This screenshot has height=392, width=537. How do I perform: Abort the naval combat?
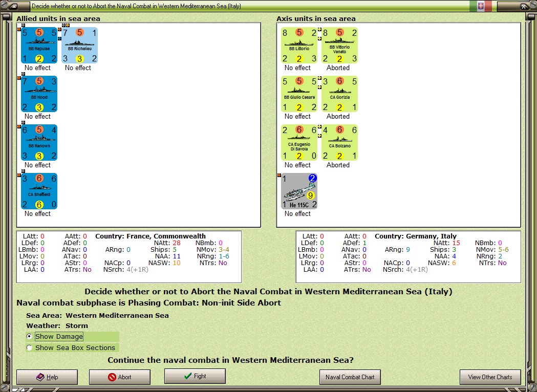click(x=119, y=377)
